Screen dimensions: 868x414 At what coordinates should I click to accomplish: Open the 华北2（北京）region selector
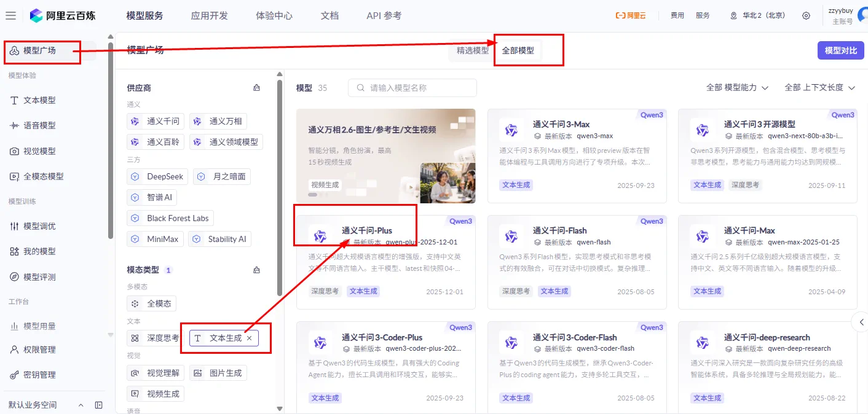pyautogui.click(x=757, y=15)
